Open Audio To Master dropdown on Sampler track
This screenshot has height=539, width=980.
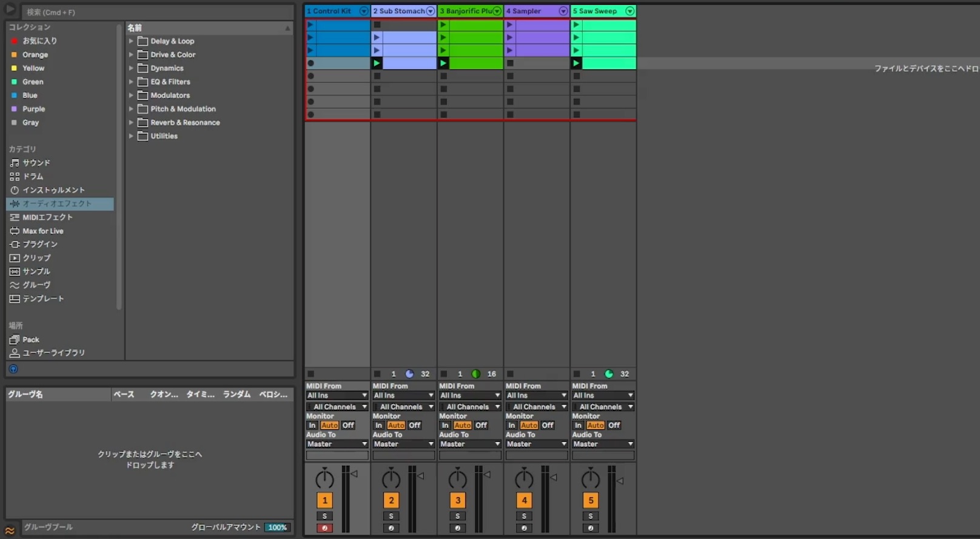coord(536,444)
